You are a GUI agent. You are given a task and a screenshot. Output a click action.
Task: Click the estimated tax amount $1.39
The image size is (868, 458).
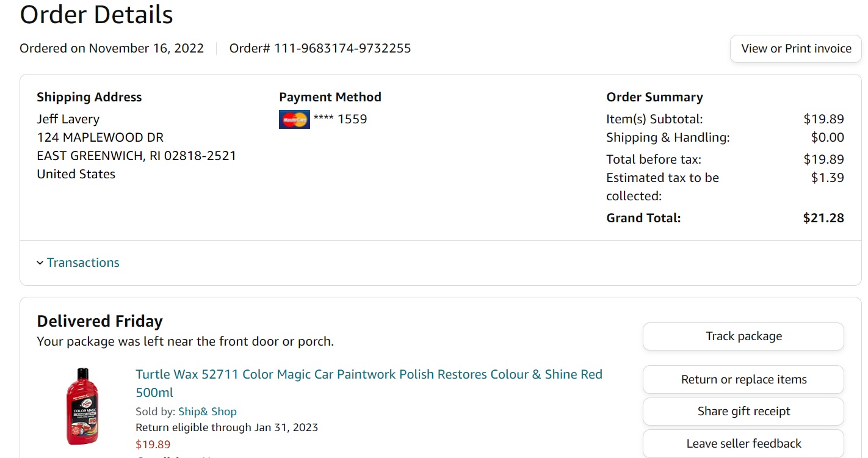(x=827, y=178)
